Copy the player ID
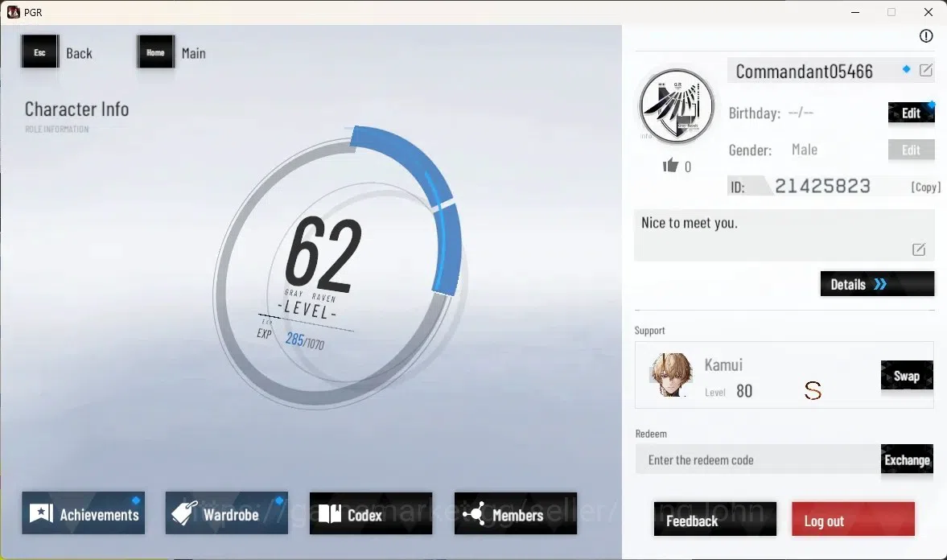This screenshot has height=560, width=947. point(926,187)
